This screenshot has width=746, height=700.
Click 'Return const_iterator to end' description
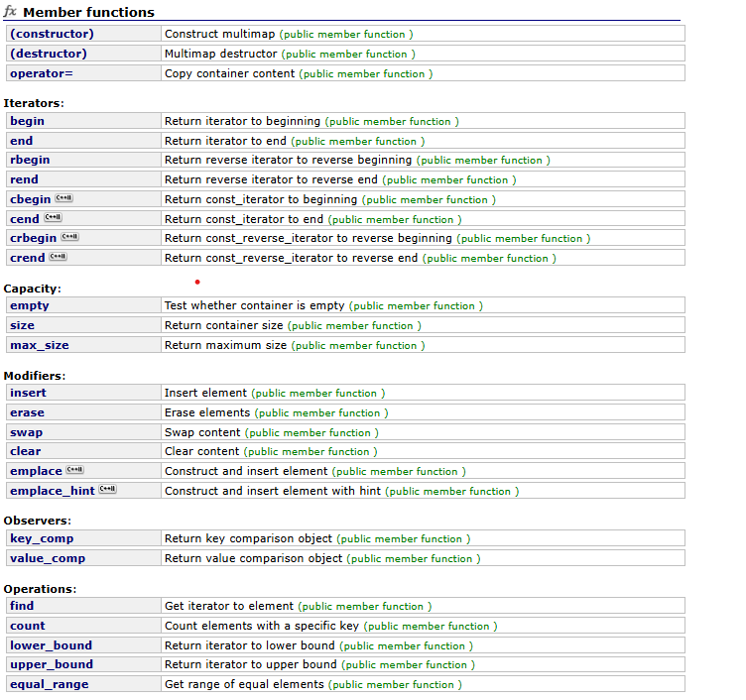tap(244, 219)
